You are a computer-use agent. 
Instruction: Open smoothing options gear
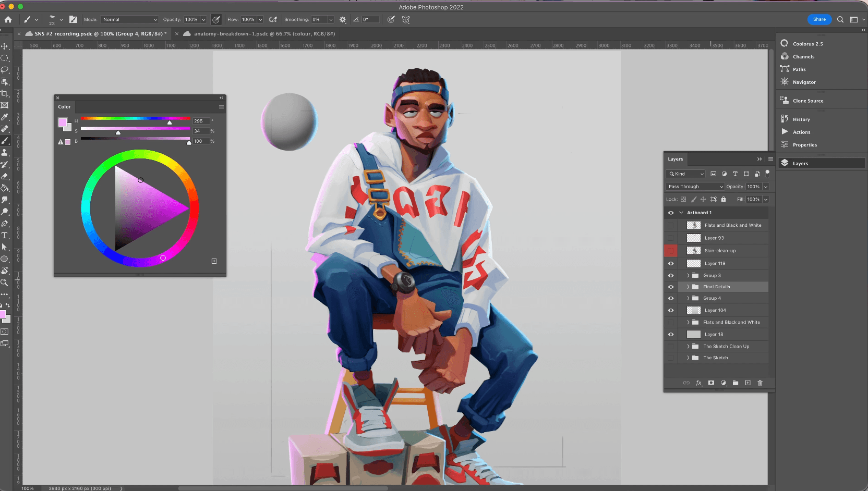[x=343, y=19]
